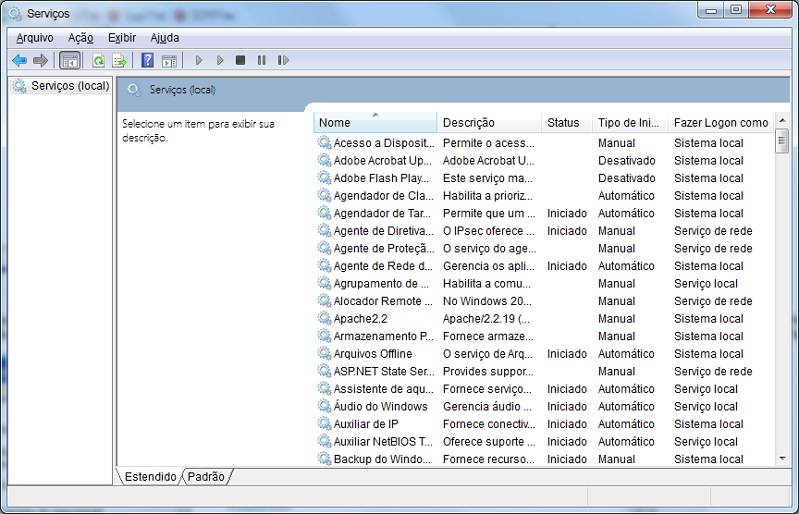799x514 pixels.
Task: Sort by the Descrição column header
Action: tap(489, 122)
